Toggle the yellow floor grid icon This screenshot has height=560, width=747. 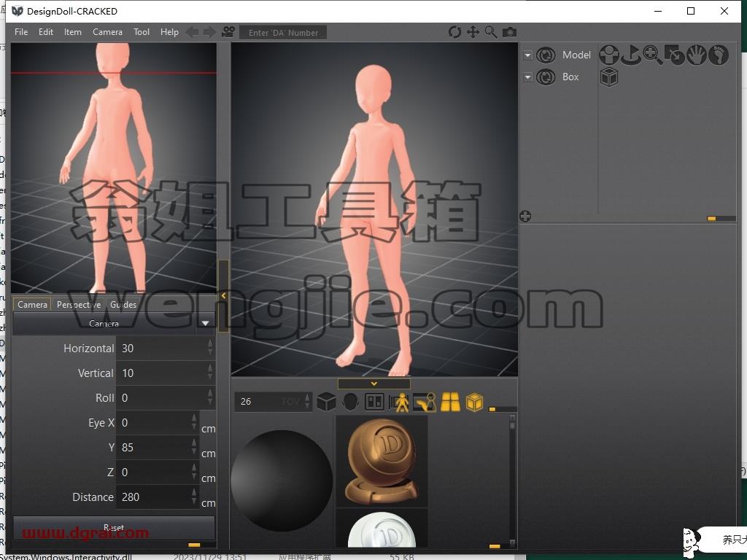click(x=450, y=402)
